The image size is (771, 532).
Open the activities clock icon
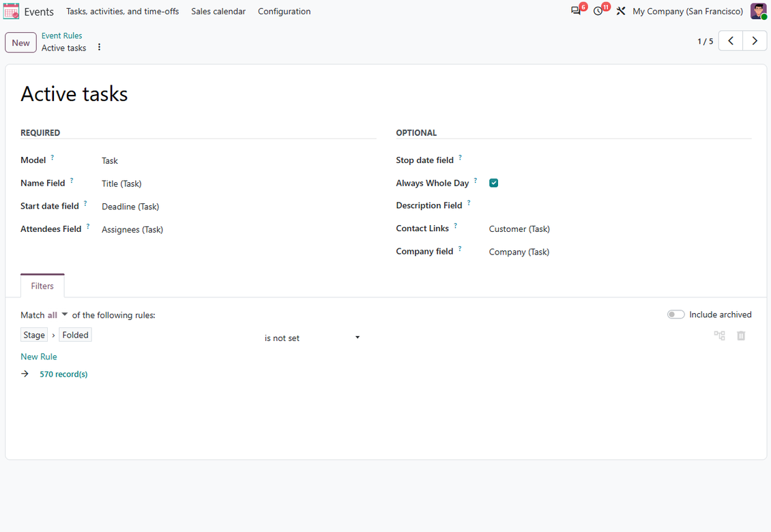tap(598, 11)
